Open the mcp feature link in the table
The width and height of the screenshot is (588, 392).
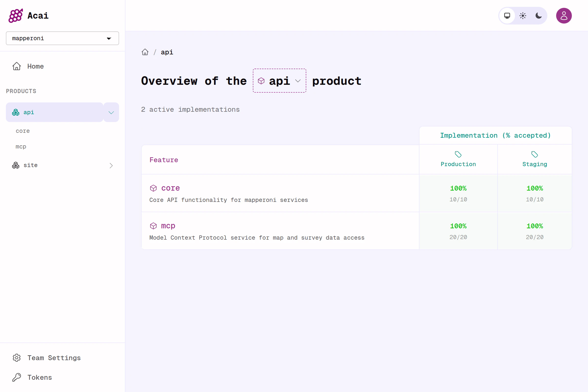point(168,226)
